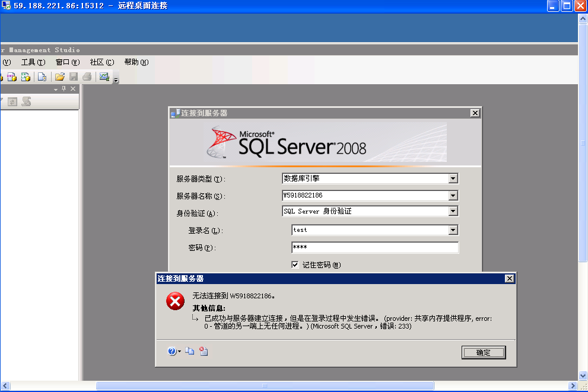Click the vertical scrollbar up arrow

pos(583,19)
